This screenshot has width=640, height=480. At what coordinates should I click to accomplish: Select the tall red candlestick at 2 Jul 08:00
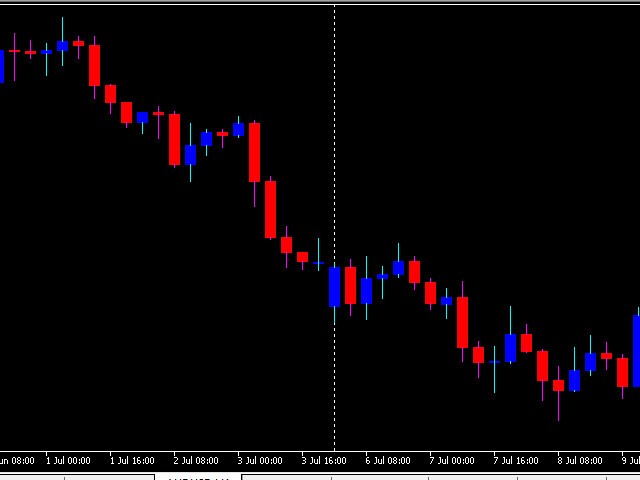tap(174, 139)
